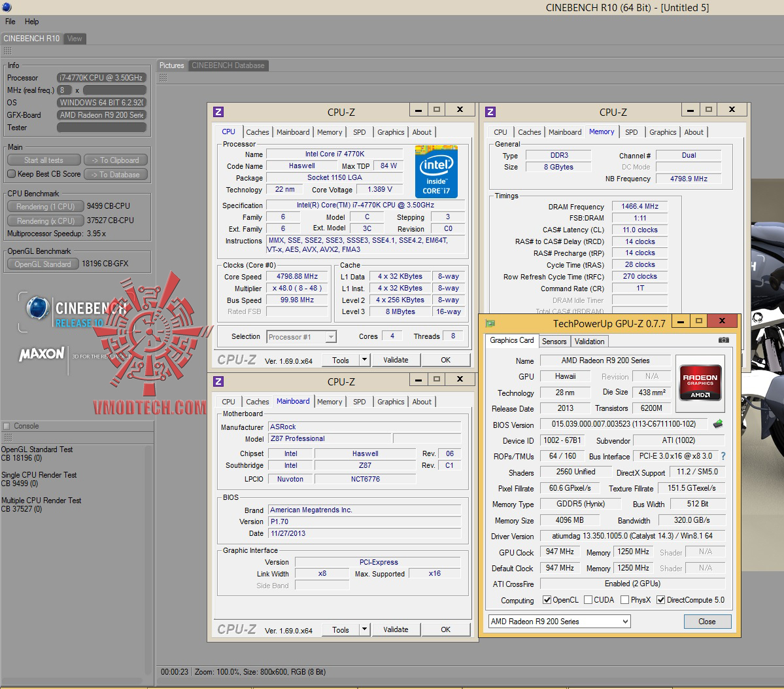This screenshot has height=689, width=784.
Task: Click the Tester input field
Action: (101, 128)
